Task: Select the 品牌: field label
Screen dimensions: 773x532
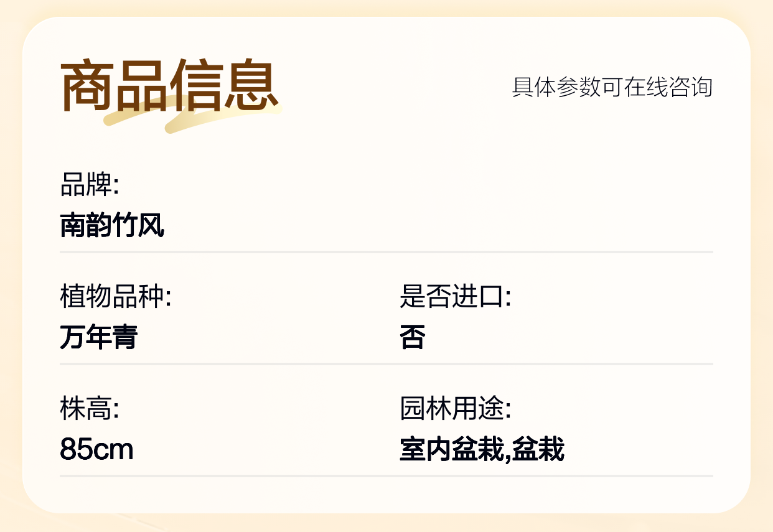Action: [x=89, y=185]
